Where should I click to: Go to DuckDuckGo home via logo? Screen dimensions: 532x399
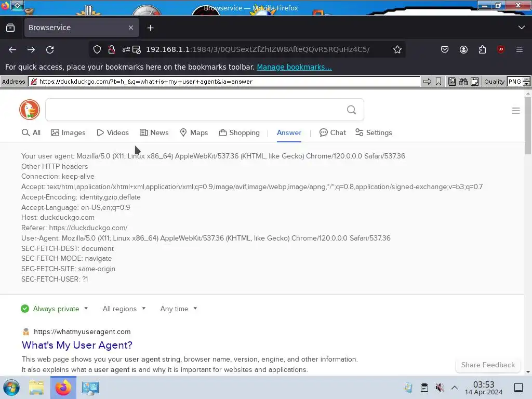pos(30,110)
